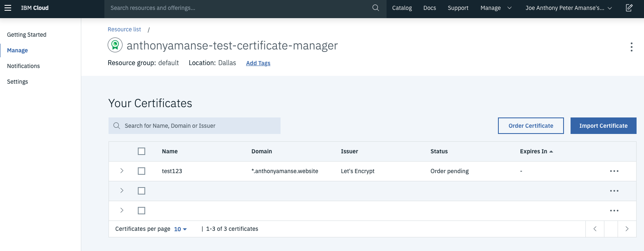Focus the certificate Name, Domain or Issuer search field

click(194, 126)
